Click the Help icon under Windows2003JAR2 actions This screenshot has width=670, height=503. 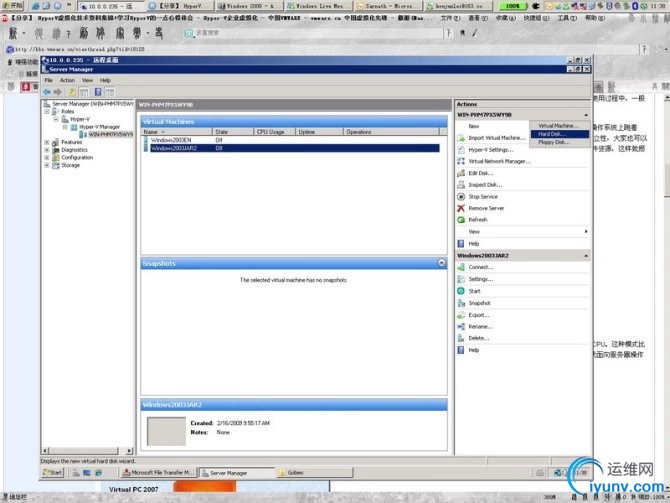point(461,350)
